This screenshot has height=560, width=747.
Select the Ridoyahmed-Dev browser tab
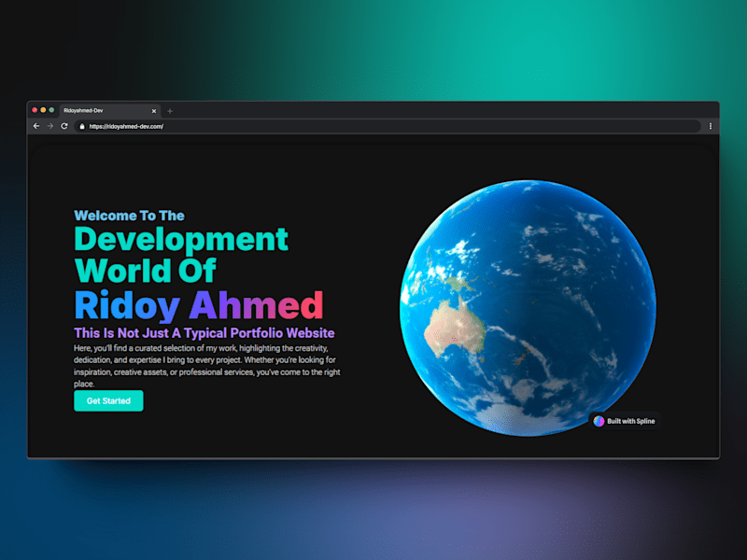point(109,110)
